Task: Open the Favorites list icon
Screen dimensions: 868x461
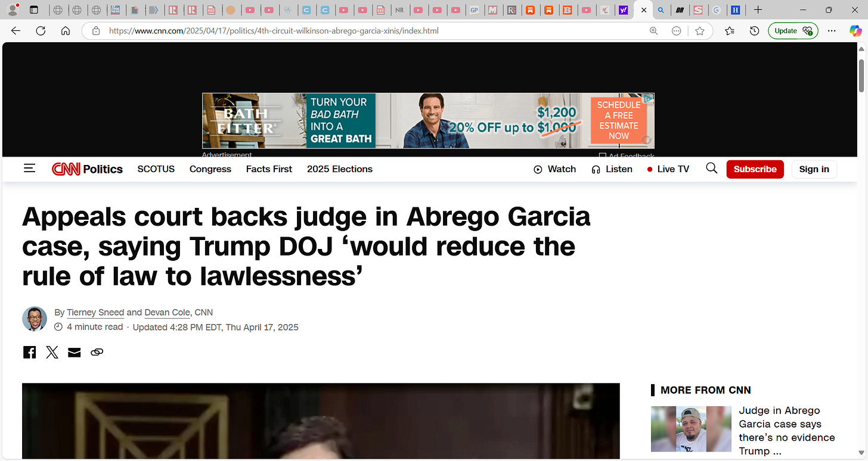Action: click(730, 31)
